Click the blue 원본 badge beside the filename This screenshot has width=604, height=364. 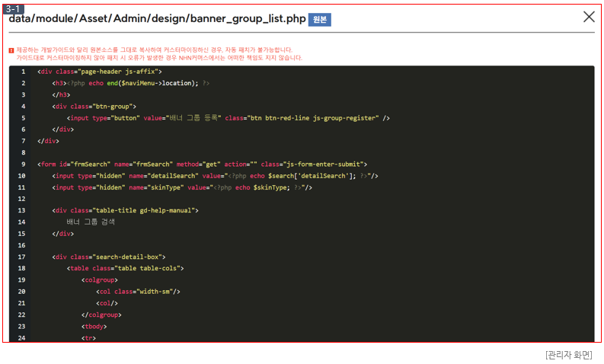pyautogui.click(x=319, y=20)
